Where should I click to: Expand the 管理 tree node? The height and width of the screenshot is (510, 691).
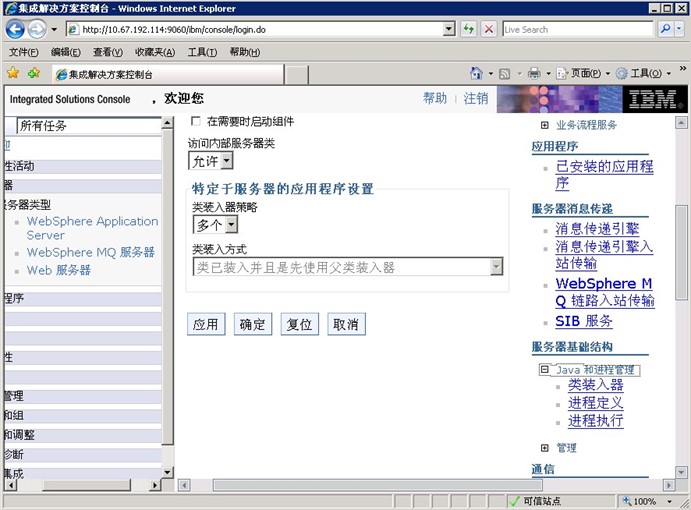click(x=544, y=448)
